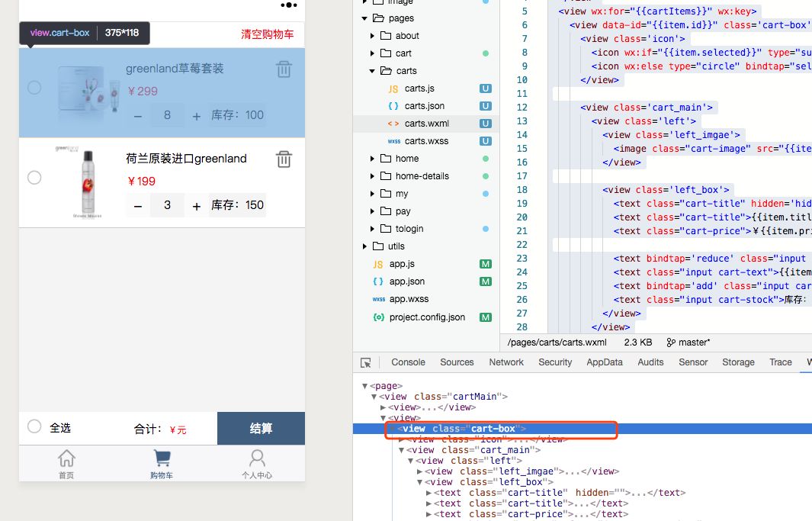Expand the about folder
The width and height of the screenshot is (812, 521).
[x=372, y=36]
